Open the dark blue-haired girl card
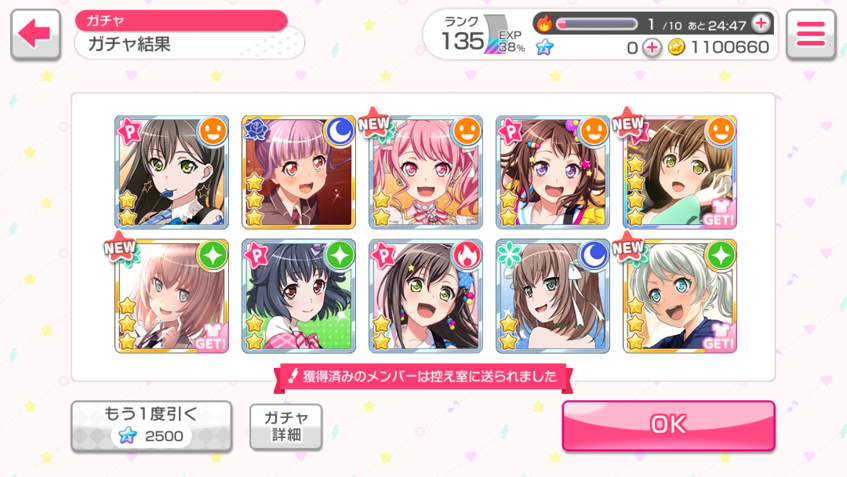The image size is (847, 477). [x=298, y=296]
